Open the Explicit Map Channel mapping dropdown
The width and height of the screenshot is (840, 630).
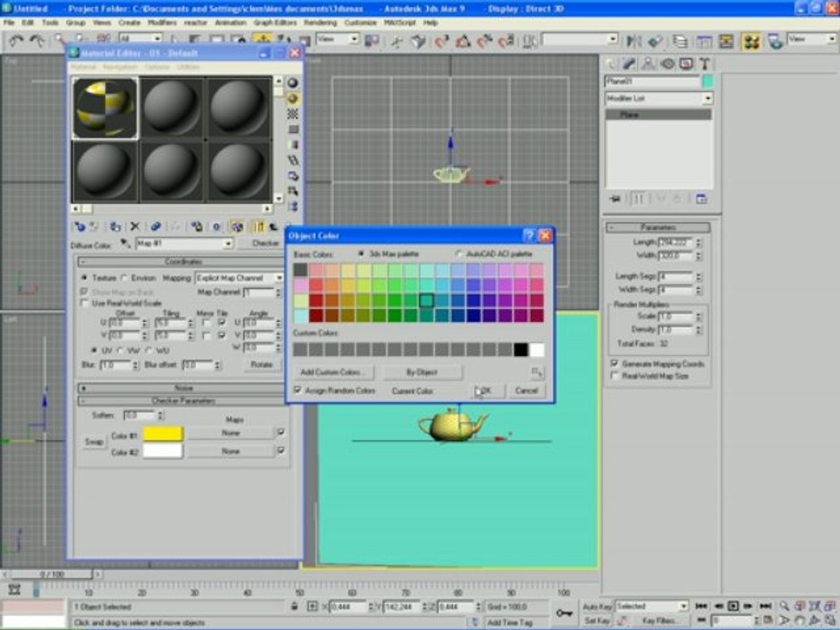pos(238,278)
